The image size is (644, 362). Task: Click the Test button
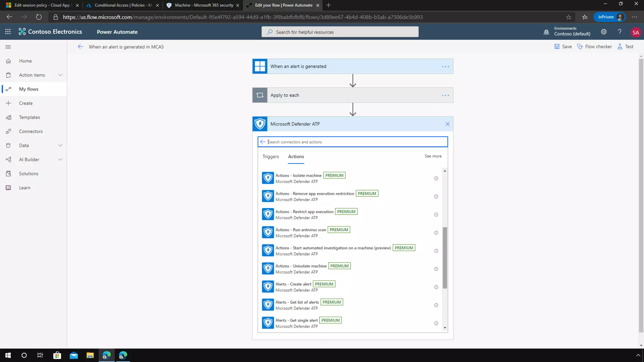(x=625, y=47)
